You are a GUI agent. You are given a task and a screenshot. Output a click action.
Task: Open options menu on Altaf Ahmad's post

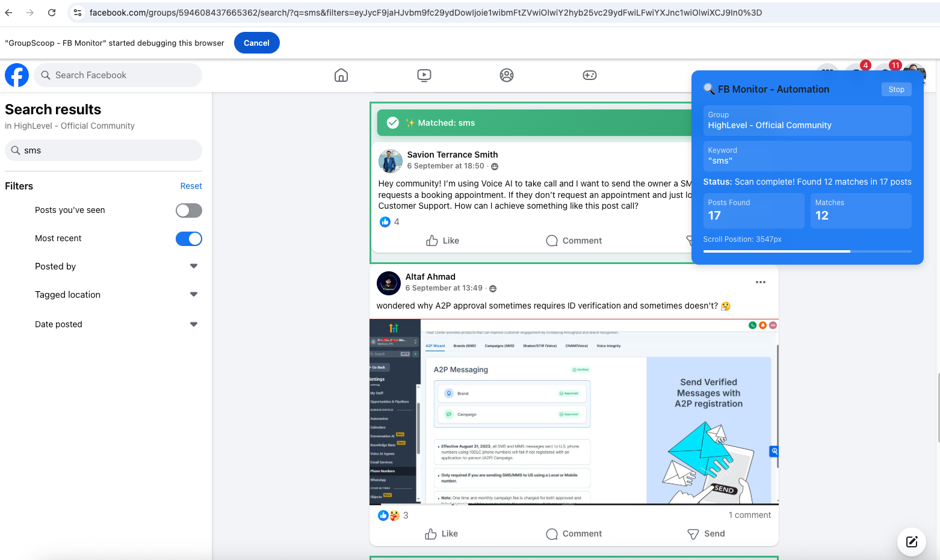pos(760,282)
